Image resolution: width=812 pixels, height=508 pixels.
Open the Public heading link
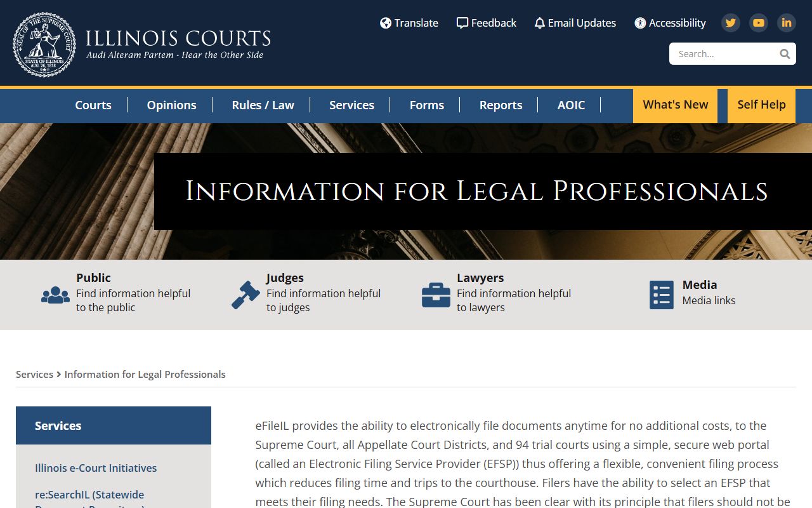click(x=93, y=277)
